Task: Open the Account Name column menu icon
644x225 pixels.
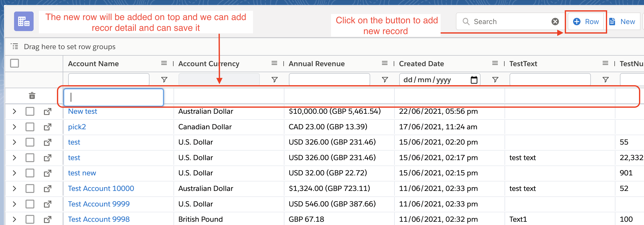Action: pyautogui.click(x=164, y=63)
